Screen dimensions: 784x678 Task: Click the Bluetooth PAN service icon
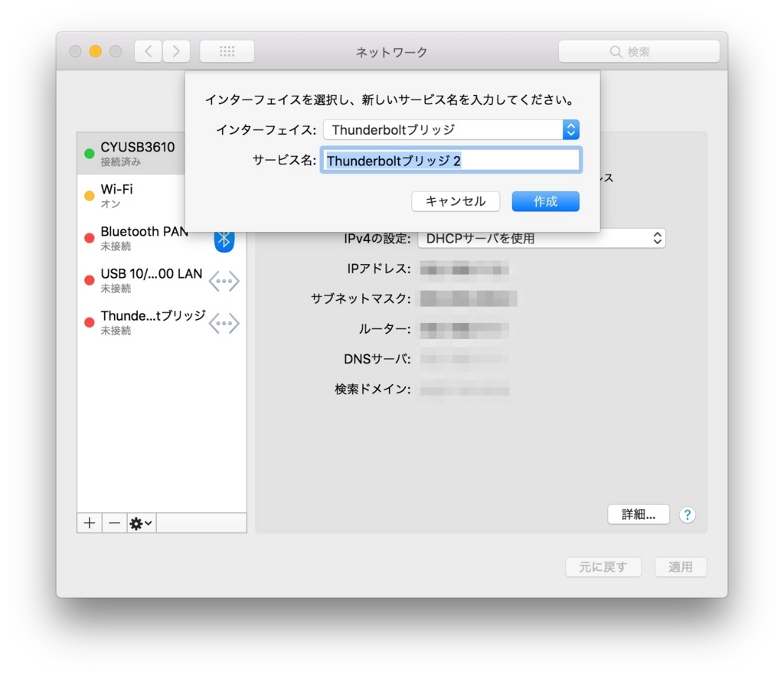tap(224, 239)
